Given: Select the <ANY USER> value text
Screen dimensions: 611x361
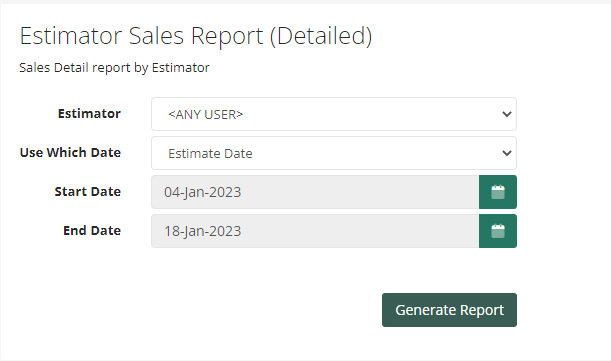Looking at the screenshot, I should tap(205, 114).
